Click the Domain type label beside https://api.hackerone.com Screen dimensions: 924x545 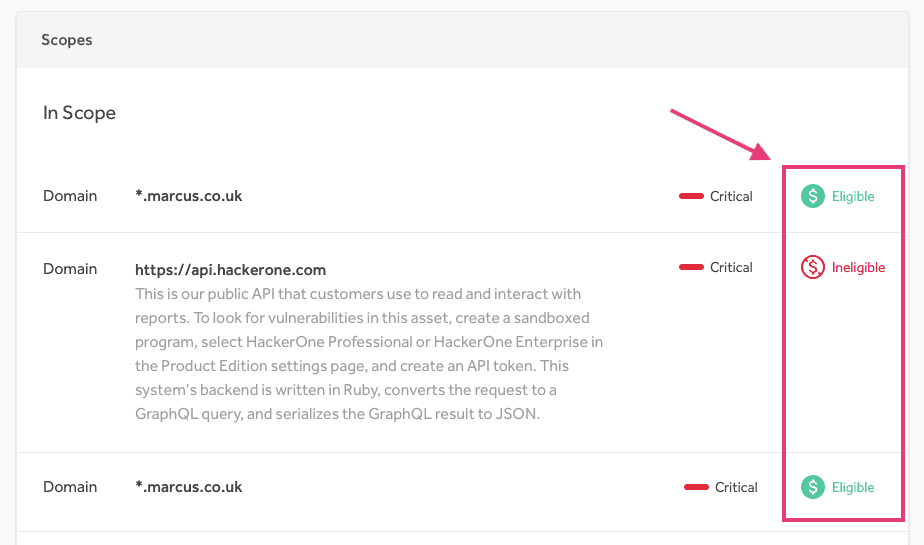[x=70, y=269]
